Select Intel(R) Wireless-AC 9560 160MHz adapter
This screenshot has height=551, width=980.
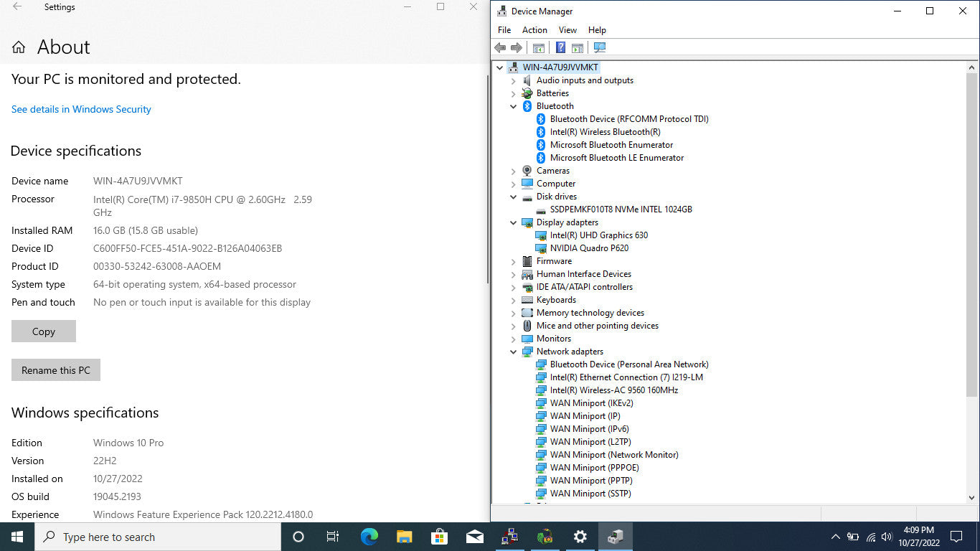click(613, 390)
